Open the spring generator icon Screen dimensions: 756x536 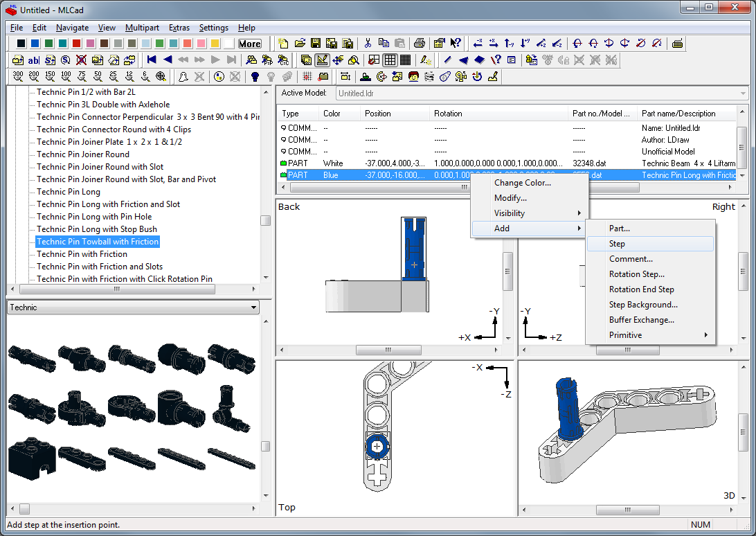click(x=429, y=76)
